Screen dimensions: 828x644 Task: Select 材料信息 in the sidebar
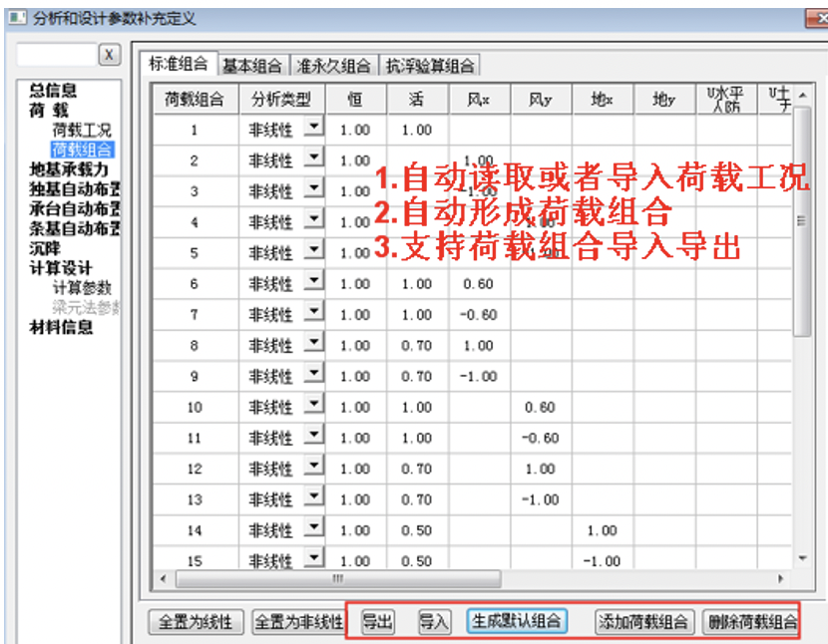pos(62,324)
